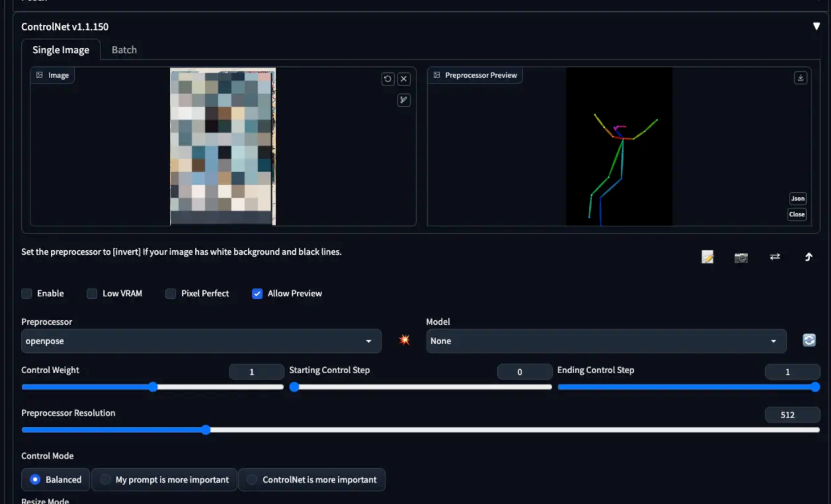The height and width of the screenshot is (504, 831).
Task: Tick the Low VRAM checkbox
Action: [x=92, y=293]
